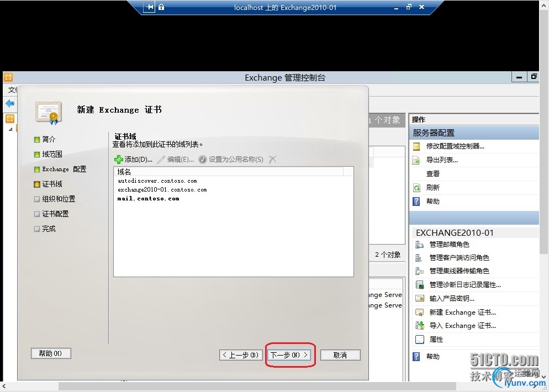Click the blue back arrow in the console
The width and height of the screenshot is (549, 392).
[10, 103]
